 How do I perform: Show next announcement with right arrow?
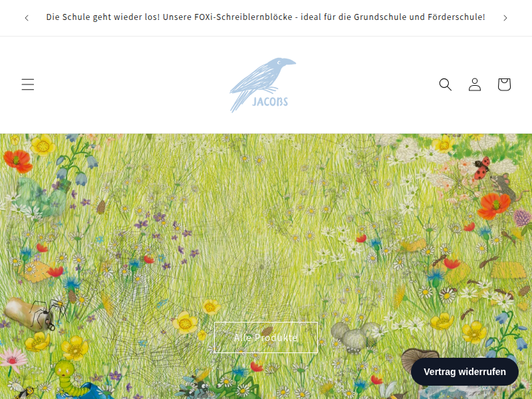tap(505, 18)
